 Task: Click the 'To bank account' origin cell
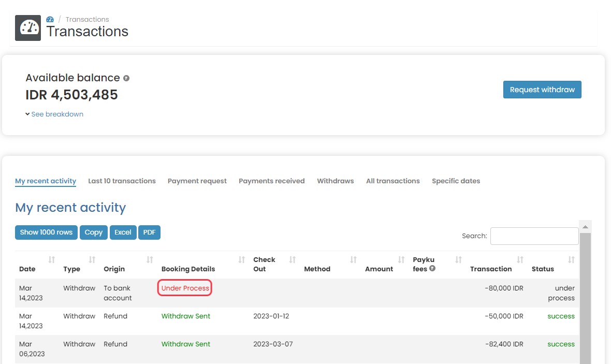coord(118,293)
